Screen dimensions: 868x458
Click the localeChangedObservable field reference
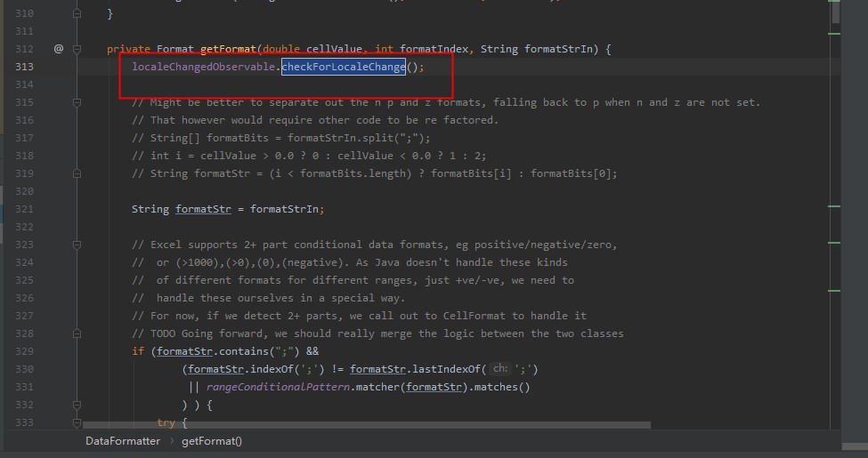click(203, 67)
